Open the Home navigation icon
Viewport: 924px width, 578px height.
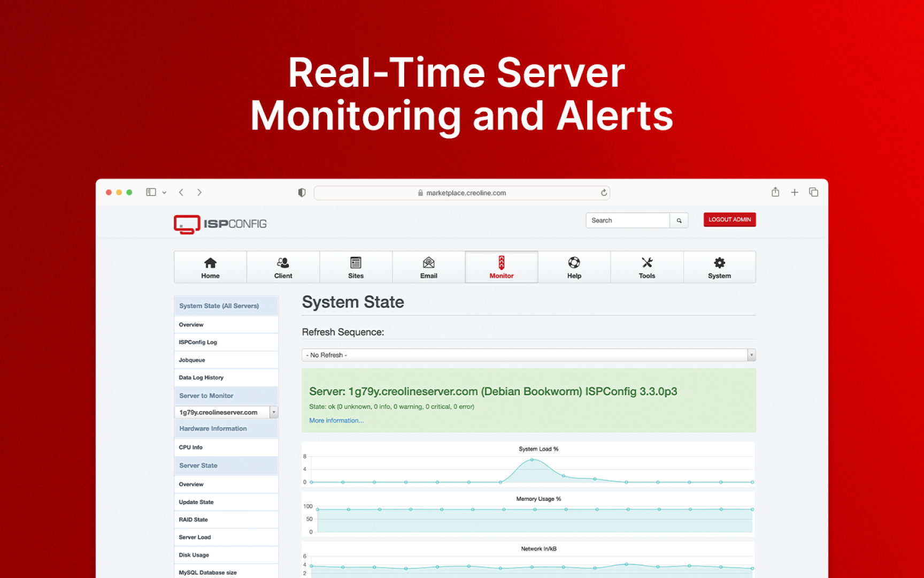[210, 263]
